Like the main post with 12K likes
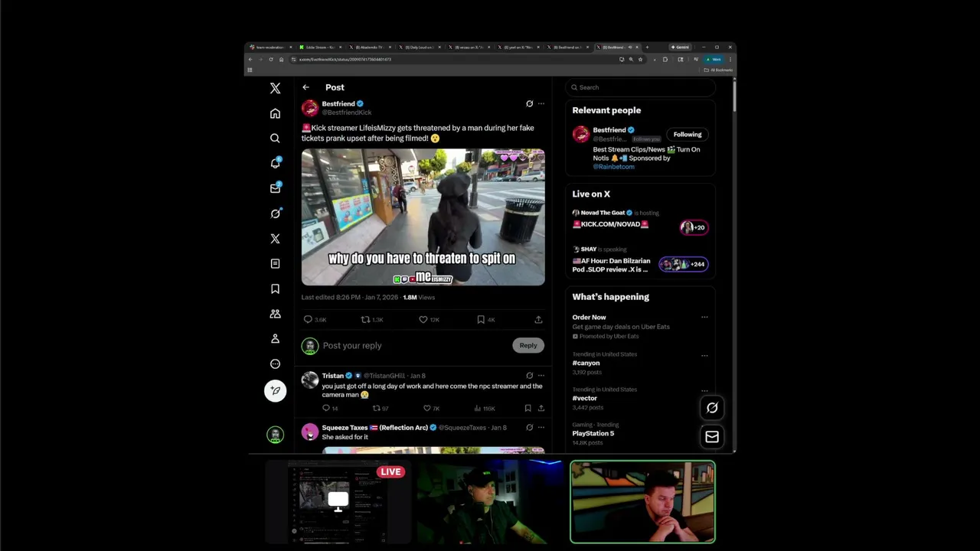980x551 pixels. point(423,319)
